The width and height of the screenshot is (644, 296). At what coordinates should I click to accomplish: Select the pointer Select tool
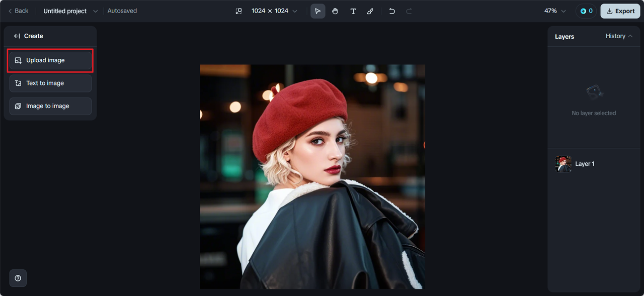317,11
